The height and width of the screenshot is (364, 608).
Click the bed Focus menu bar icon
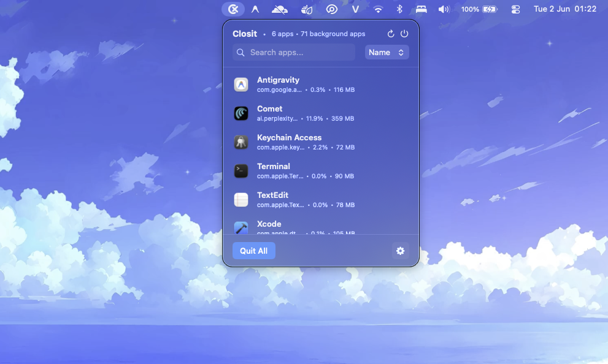click(x=421, y=9)
